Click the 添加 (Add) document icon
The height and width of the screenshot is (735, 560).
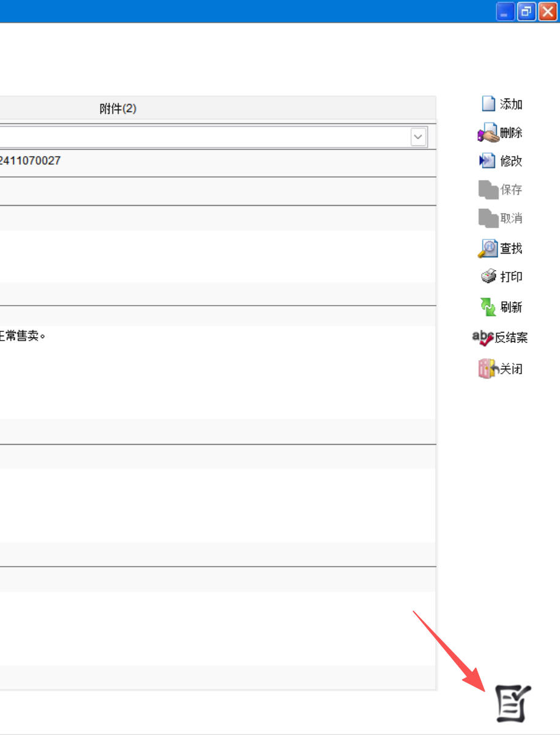(488, 104)
